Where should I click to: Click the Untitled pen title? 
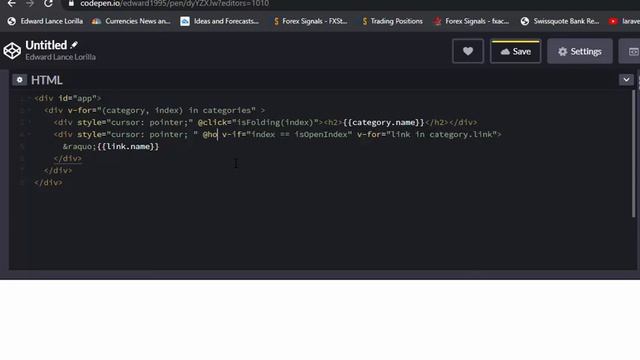(x=46, y=45)
